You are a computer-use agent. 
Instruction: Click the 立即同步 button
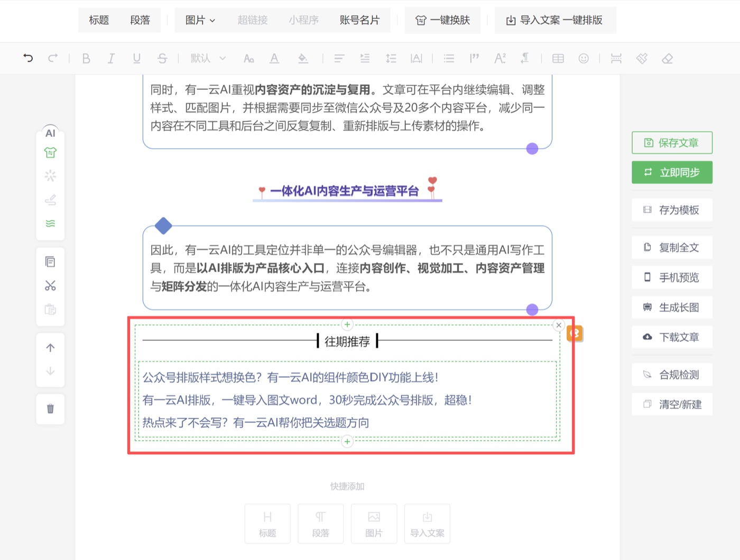click(672, 172)
